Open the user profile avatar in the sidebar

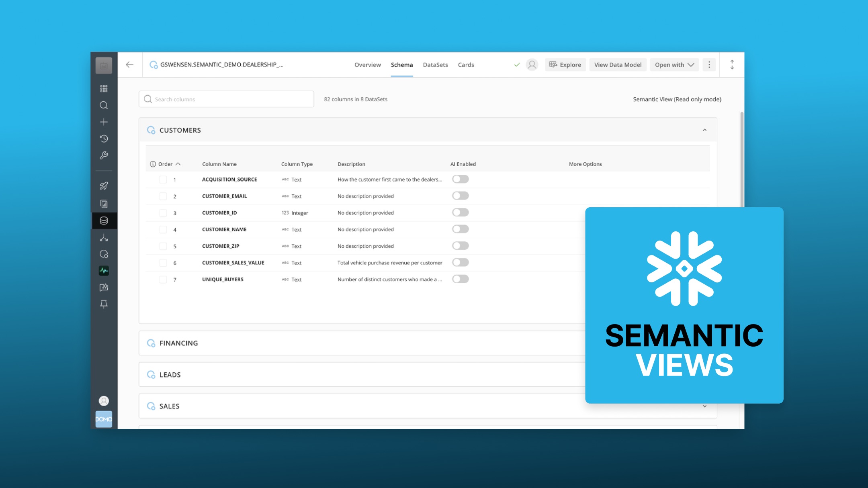coord(104,401)
